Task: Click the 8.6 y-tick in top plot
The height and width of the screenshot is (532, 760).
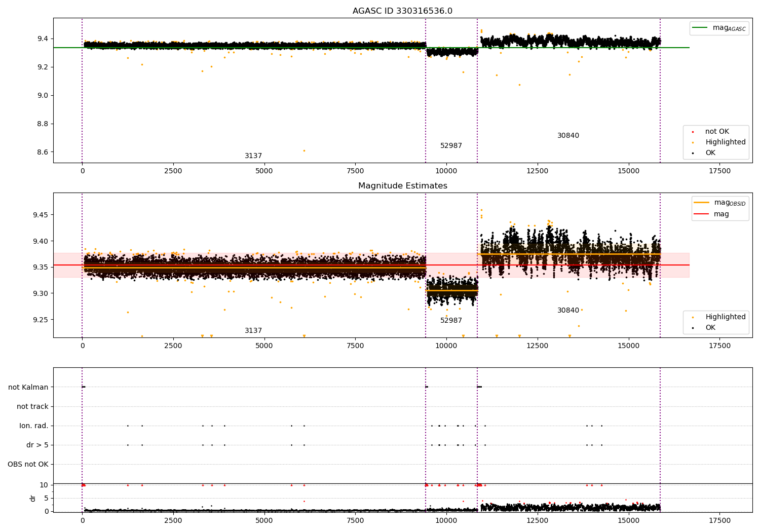Action: 43,153
